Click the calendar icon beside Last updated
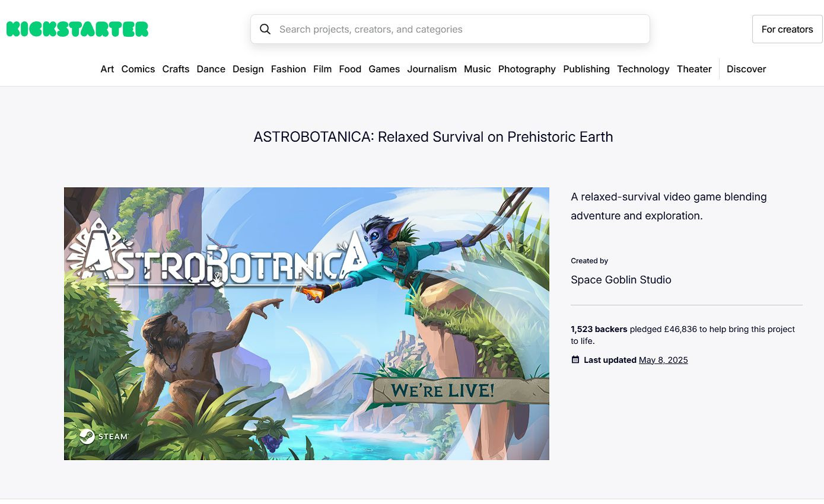Image resolution: width=824 pixels, height=504 pixels. pyautogui.click(x=575, y=360)
